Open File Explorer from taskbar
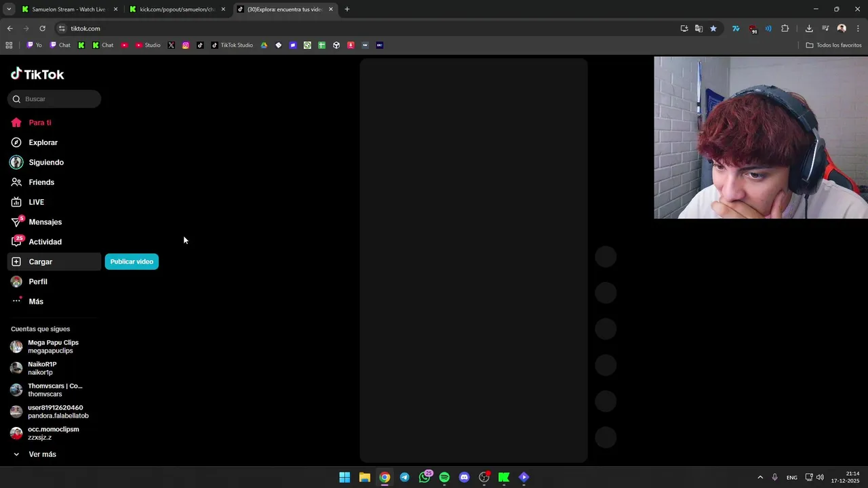The image size is (868, 488). [x=365, y=477]
